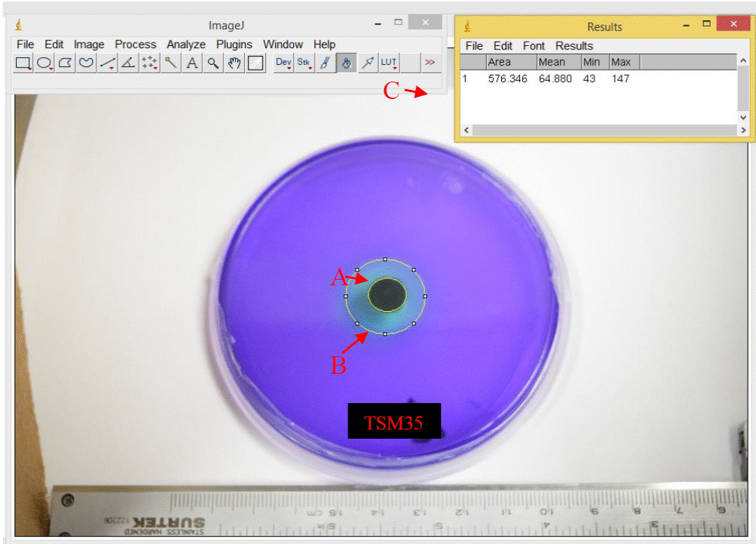
Task: Toggle the Flood Fill bucket tool
Action: point(346,63)
